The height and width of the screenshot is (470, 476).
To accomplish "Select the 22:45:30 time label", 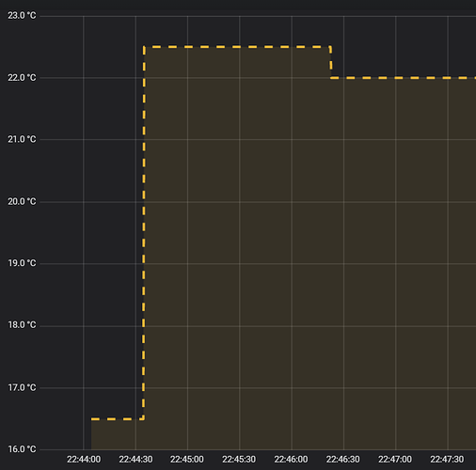I will [x=239, y=460].
